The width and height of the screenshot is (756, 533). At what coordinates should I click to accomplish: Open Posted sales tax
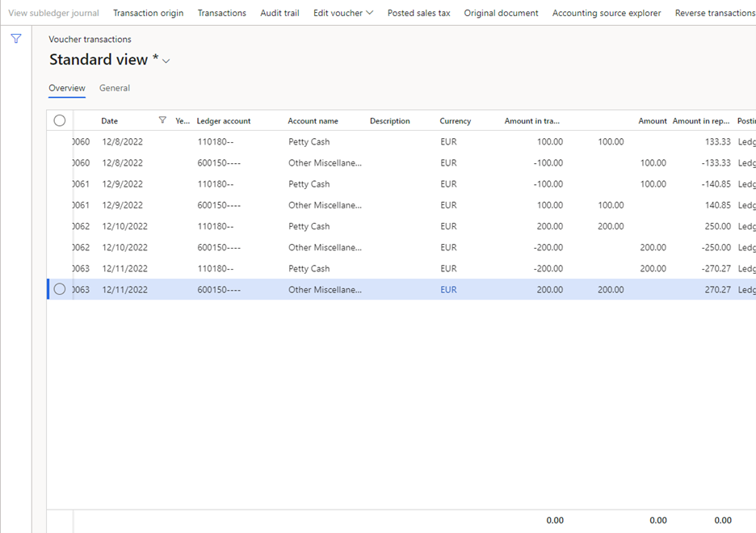[x=419, y=13]
